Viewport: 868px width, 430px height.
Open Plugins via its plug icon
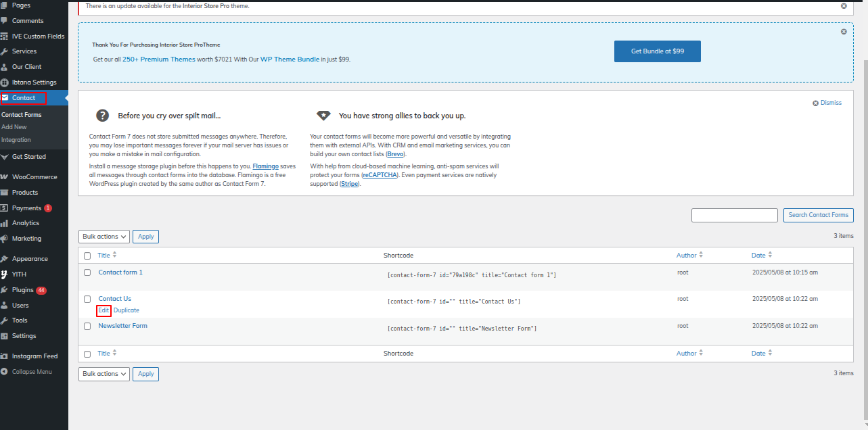5,290
